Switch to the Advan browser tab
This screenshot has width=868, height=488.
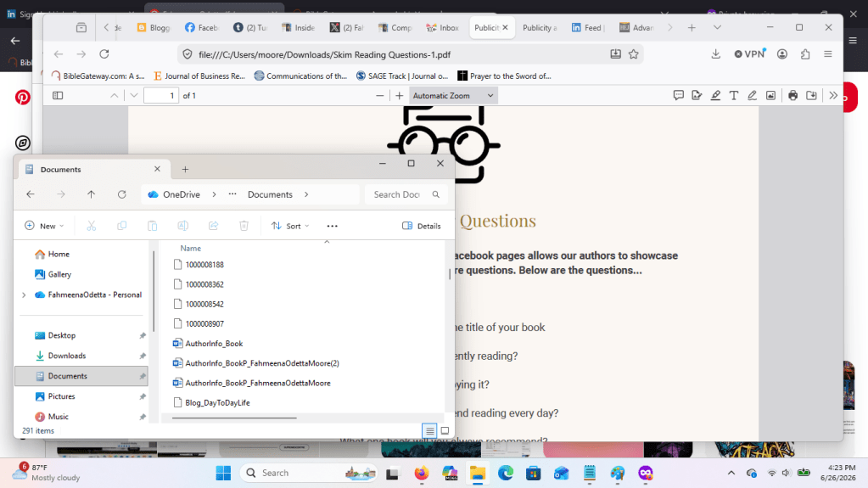[x=636, y=28]
